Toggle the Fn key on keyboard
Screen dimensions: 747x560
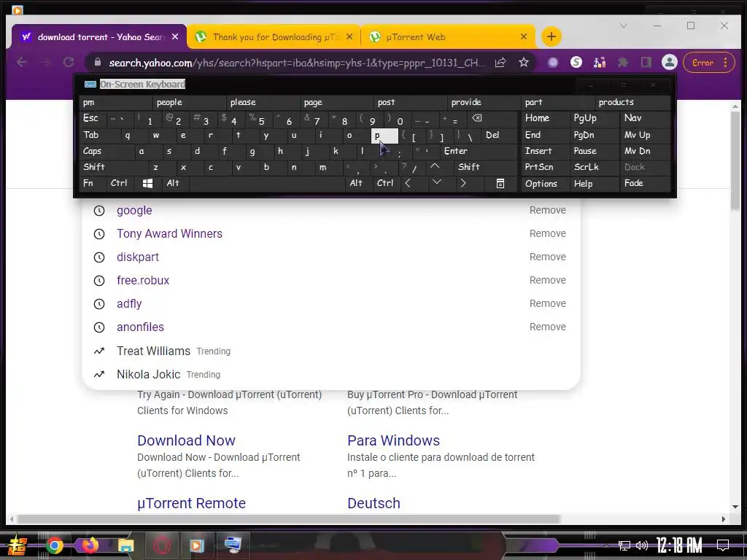(93, 183)
